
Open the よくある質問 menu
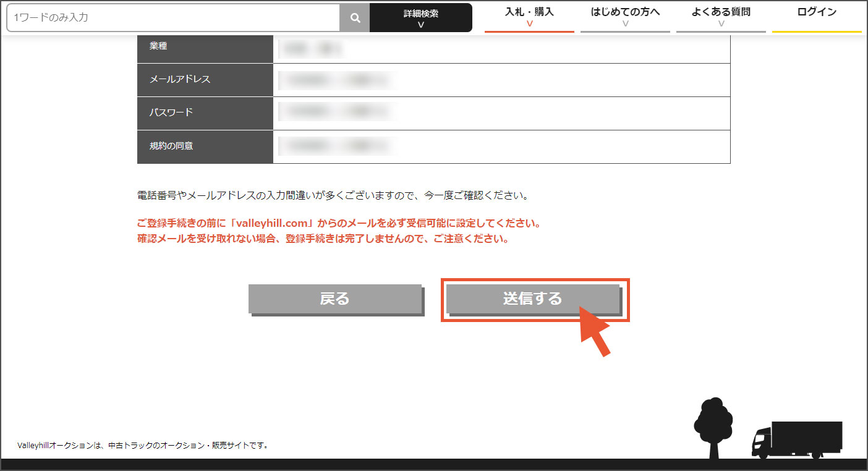[x=721, y=17]
